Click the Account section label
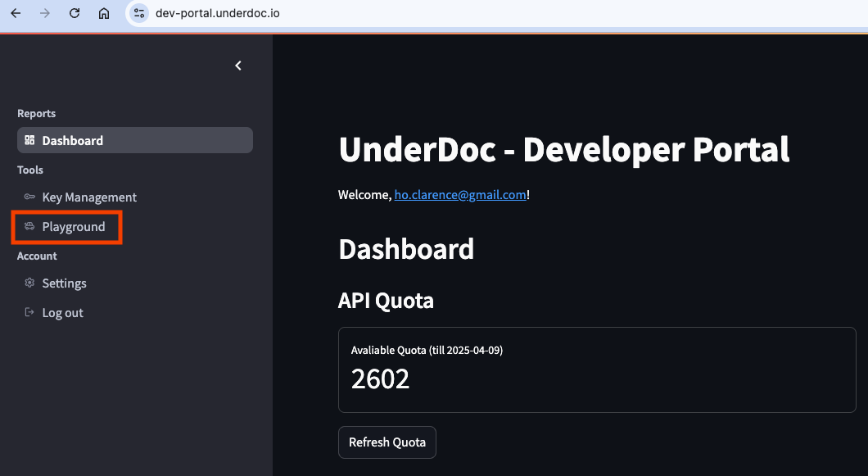This screenshot has width=868, height=476. (x=37, y=256)
